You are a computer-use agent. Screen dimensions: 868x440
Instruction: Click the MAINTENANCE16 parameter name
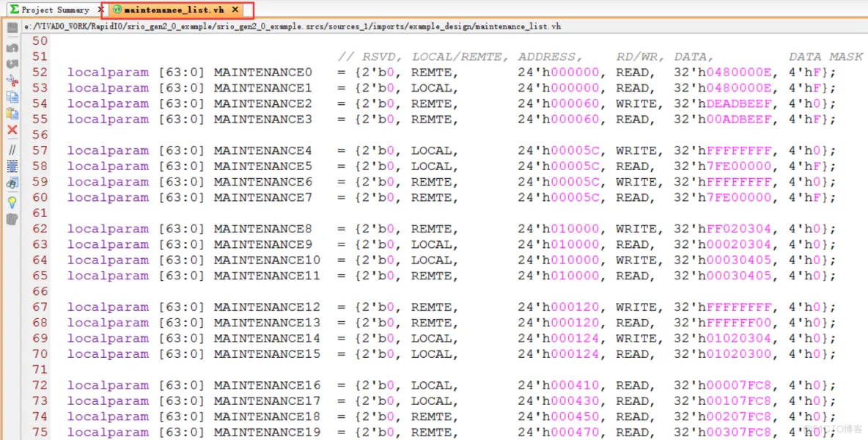268,385
